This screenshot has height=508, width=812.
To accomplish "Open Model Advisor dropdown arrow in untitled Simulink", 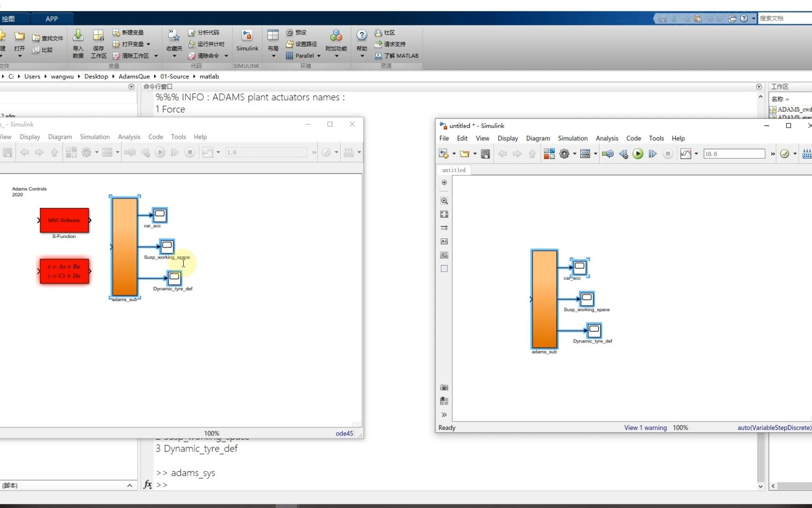I will (x=795, y=154).
